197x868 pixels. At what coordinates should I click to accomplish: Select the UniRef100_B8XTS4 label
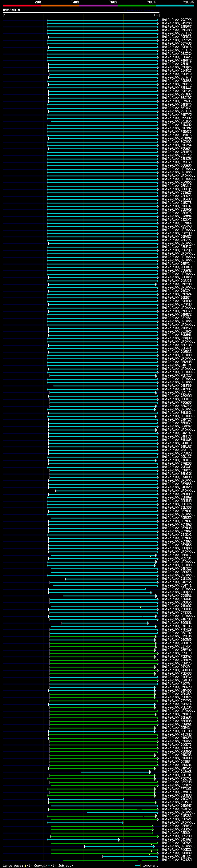(x=177, y=392)
